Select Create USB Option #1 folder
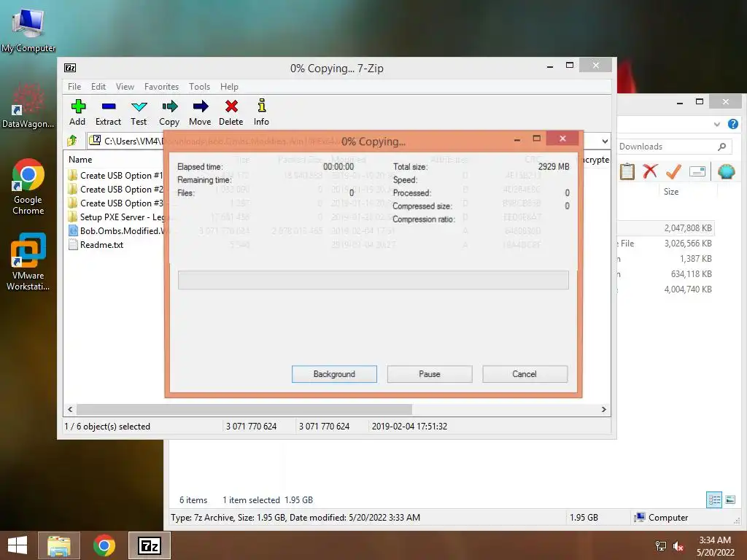Image resolution: width=747 pixels, height=560 pixels. (115, 175)
